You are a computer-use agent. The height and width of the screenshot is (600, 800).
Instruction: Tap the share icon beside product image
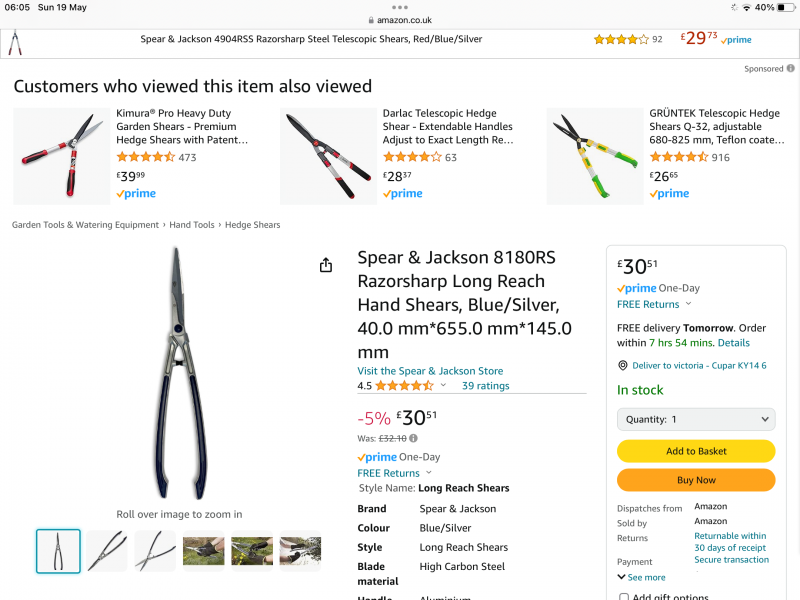coord(326,265)
